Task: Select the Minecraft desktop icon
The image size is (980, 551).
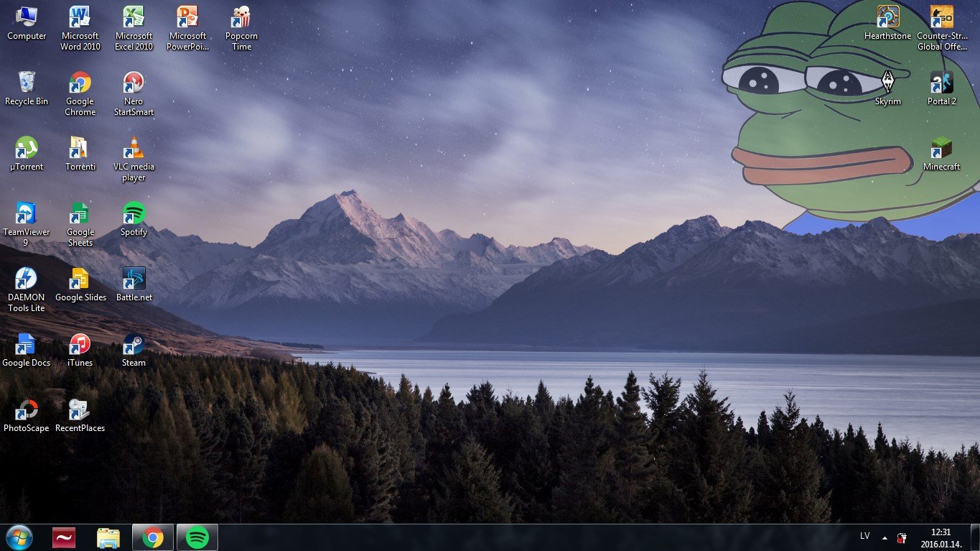Action: point(942,154)
